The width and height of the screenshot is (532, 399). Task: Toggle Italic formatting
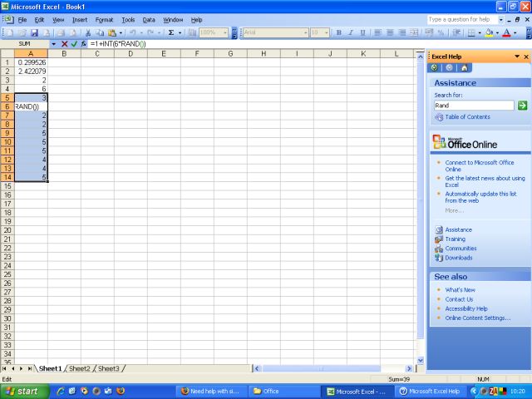click(351, 32)
